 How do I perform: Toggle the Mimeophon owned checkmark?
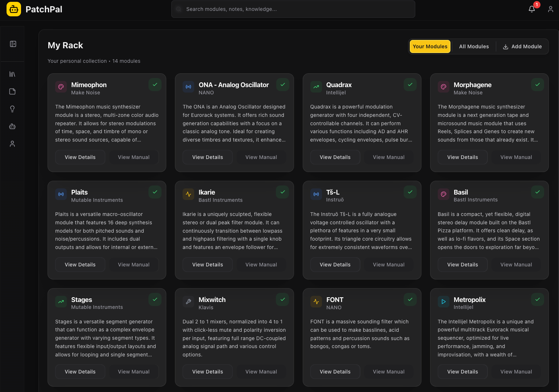155,85
